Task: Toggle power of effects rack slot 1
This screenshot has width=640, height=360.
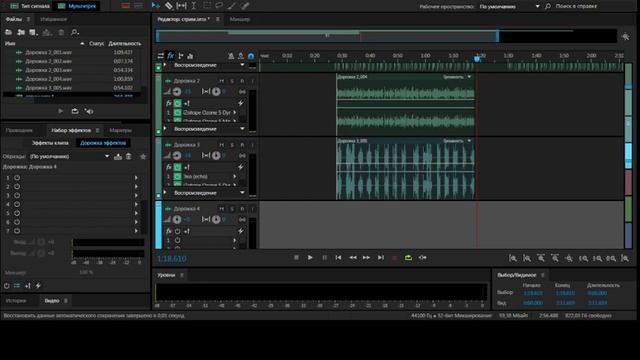Action: (x=17, y=178)
